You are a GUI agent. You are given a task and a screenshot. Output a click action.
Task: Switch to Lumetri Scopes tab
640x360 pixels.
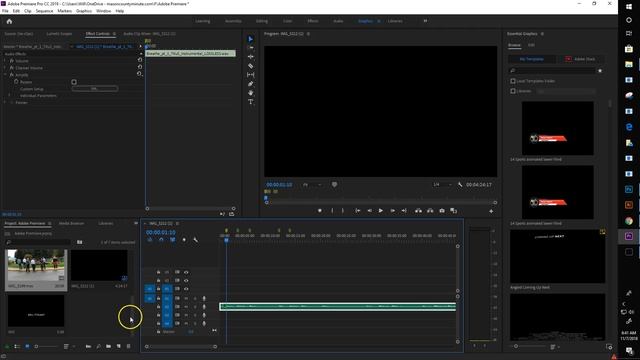point(59,33)
